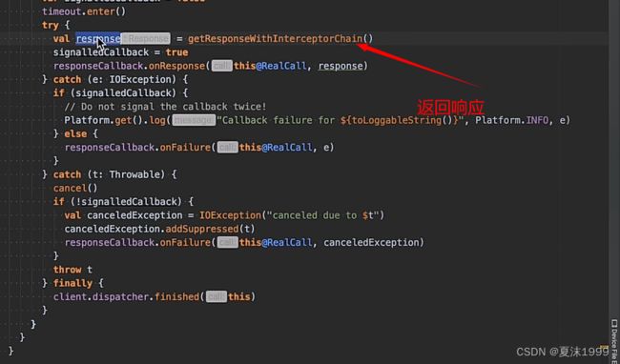Click the 'cancel()' call
Viewport: 620px width, 364px height.
[x=75, y=188]
